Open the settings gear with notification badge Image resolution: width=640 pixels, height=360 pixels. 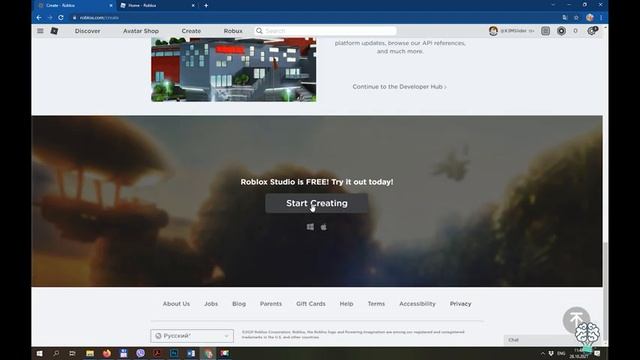tap(592, 31)
